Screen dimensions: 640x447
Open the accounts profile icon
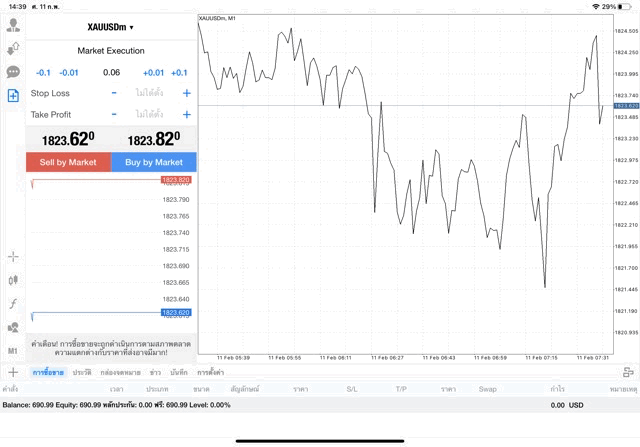coord(13,25)
